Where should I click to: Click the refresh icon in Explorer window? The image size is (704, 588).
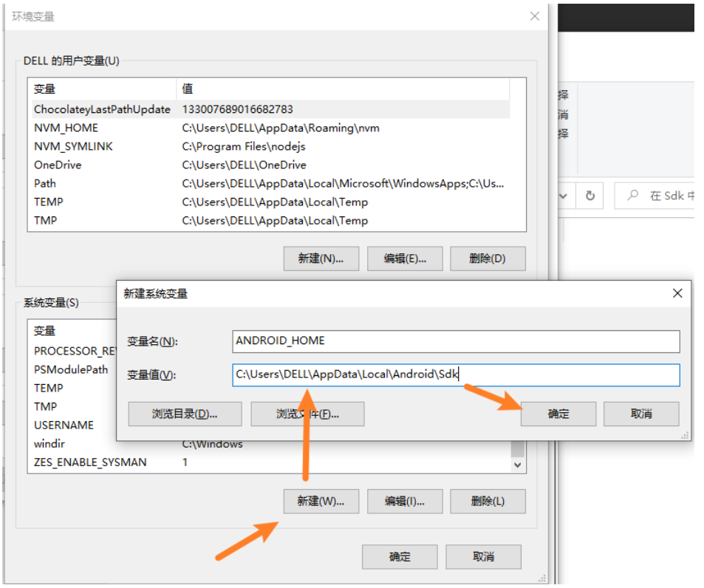(x=589, y=196)
